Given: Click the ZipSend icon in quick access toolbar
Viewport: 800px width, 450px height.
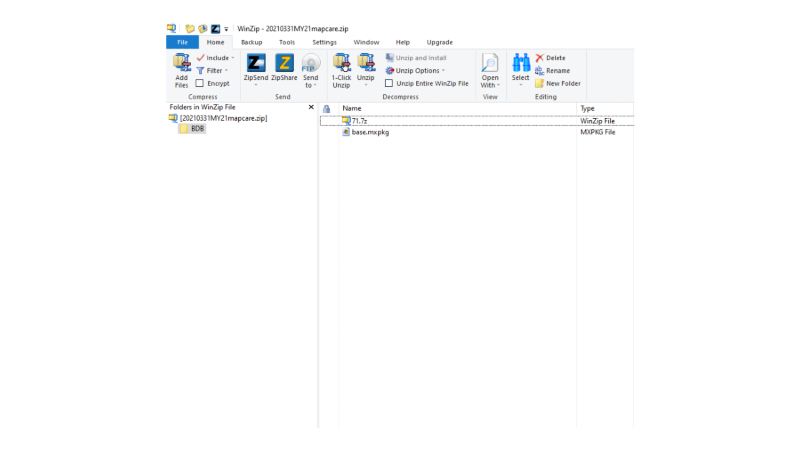Looking at the screenshot, I should (215, 29).
